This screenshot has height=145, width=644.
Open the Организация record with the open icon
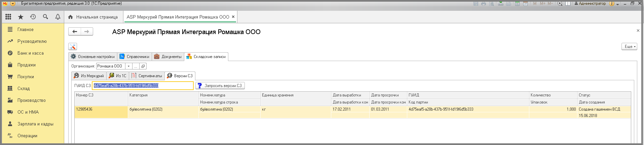pos(143,66)
